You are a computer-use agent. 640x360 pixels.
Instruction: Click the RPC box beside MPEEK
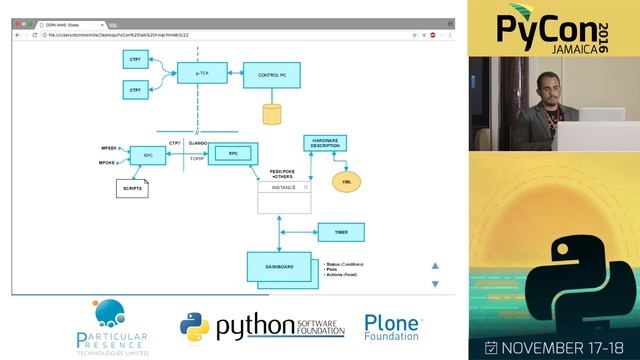point(148,156)
